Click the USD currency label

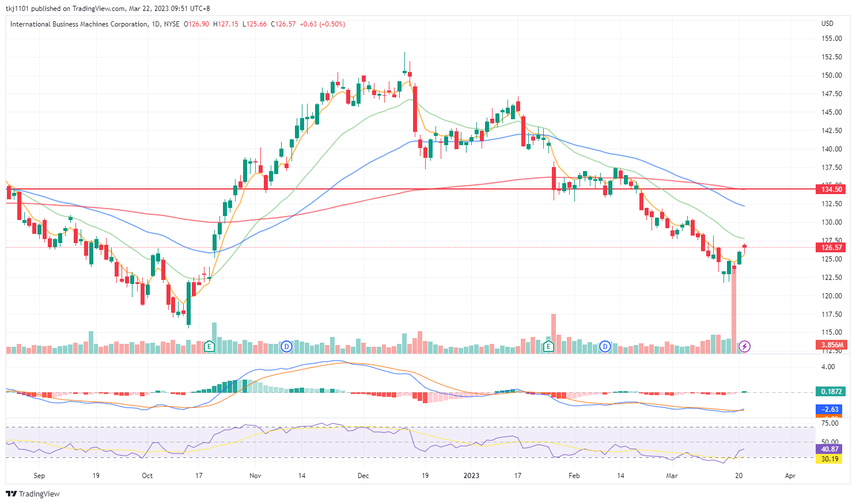[827, 24]
